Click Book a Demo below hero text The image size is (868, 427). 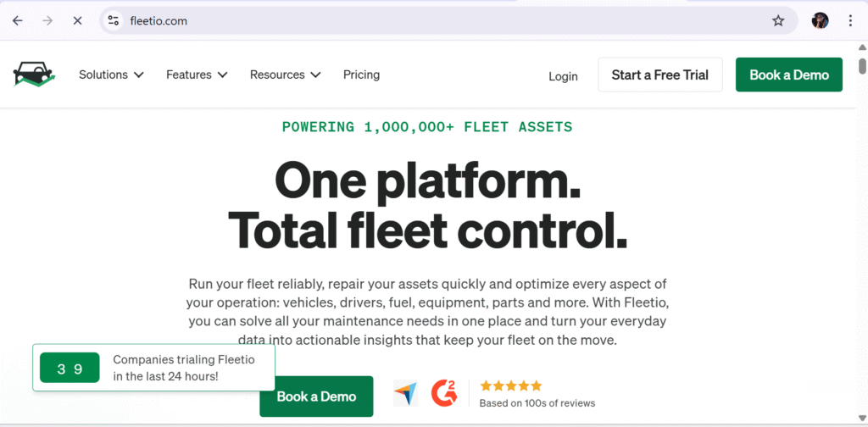316,396
